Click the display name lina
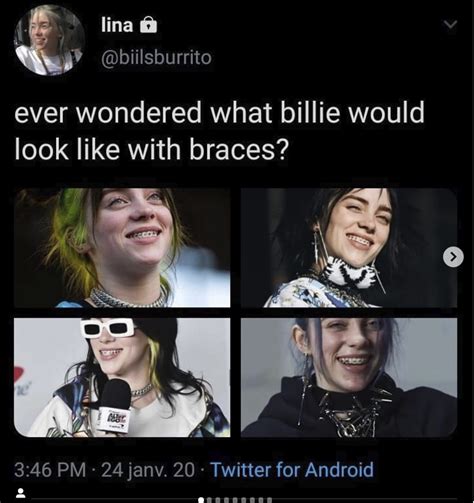Viewport: 474px width, 503px height. (117, 25)
